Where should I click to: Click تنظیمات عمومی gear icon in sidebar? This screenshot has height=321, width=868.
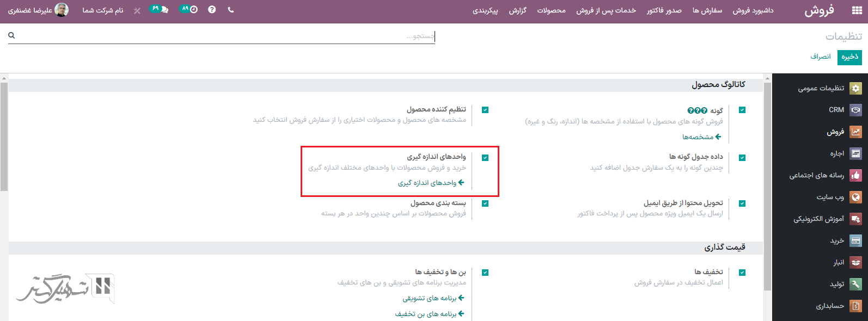point(855,88)
